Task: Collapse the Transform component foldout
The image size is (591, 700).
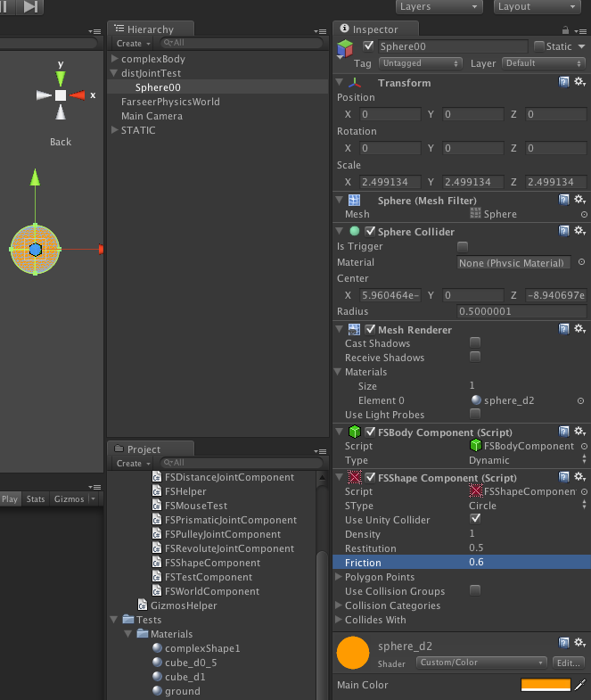Action: 340,83
